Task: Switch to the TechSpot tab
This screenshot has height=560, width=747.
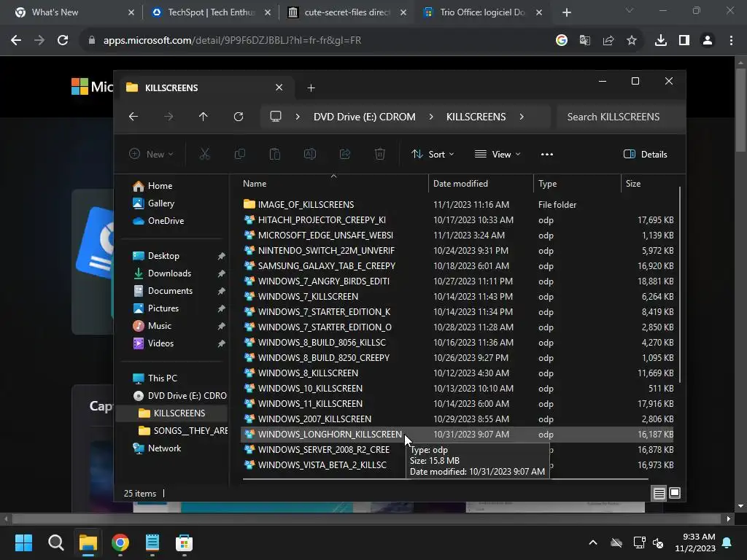Action: 211,12
